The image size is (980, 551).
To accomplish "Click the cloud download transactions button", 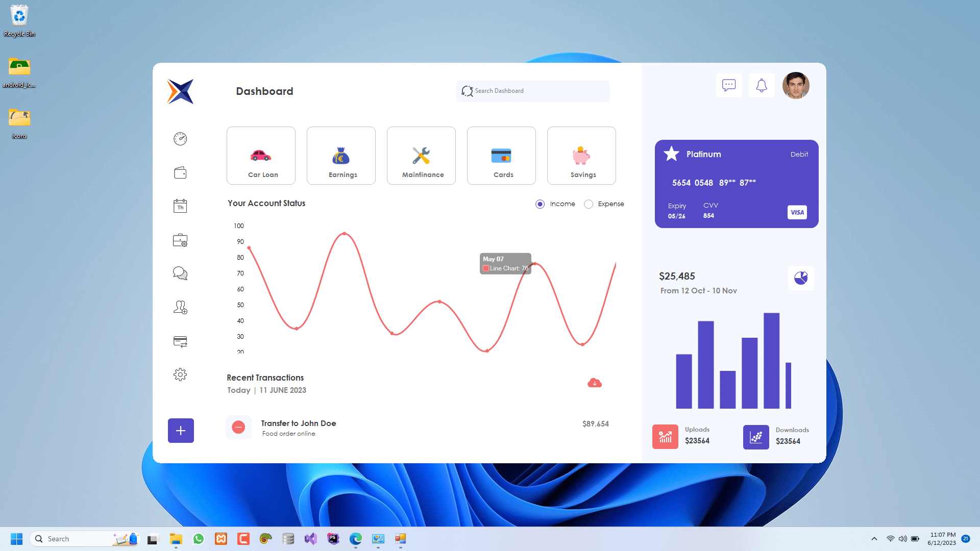I will click(594, 383).
